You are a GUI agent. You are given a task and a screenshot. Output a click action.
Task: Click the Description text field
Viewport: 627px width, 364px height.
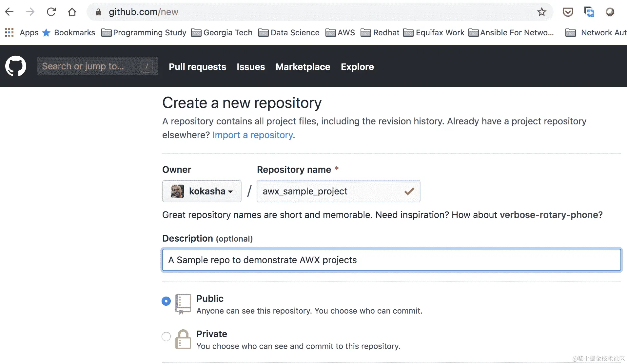[x=391, y=260]
